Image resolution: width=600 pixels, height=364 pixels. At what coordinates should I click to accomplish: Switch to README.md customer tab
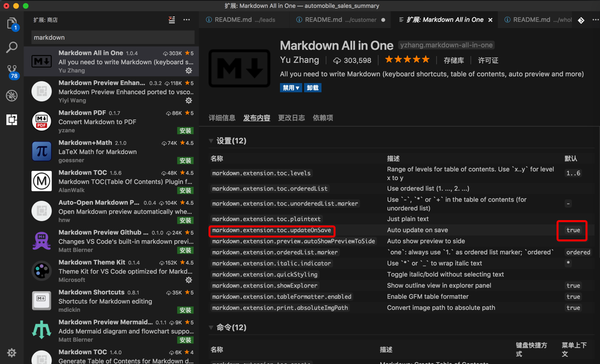pos(340,20)
